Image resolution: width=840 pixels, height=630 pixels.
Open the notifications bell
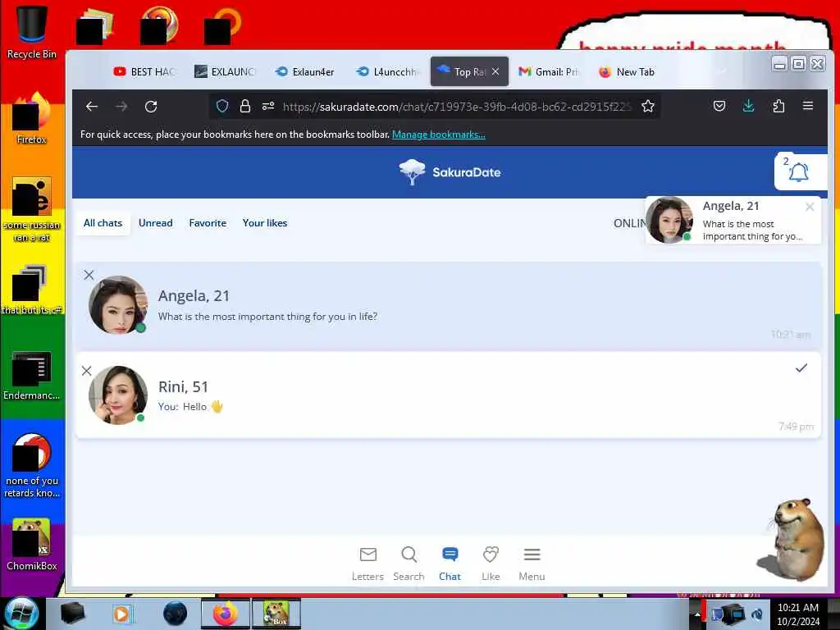click(798, 172)
